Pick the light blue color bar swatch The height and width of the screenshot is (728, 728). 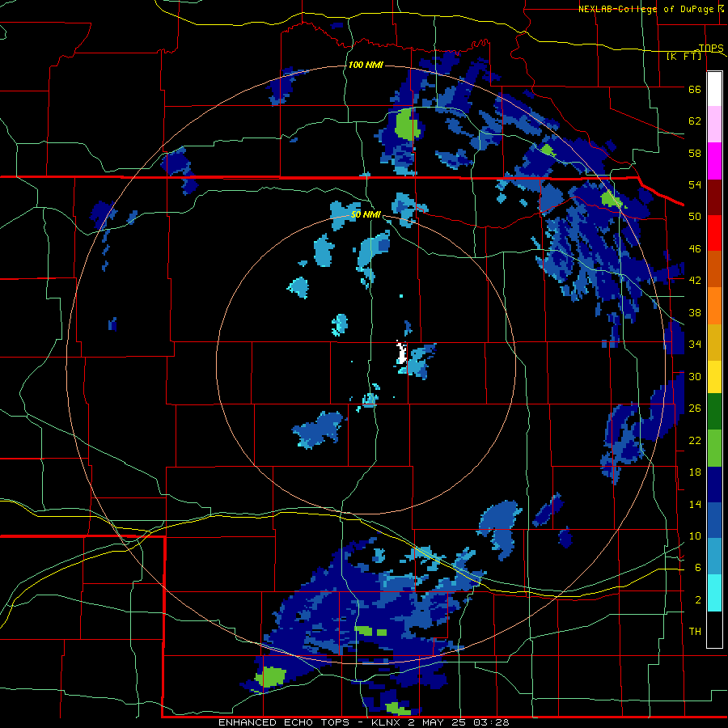pos(714,557)
